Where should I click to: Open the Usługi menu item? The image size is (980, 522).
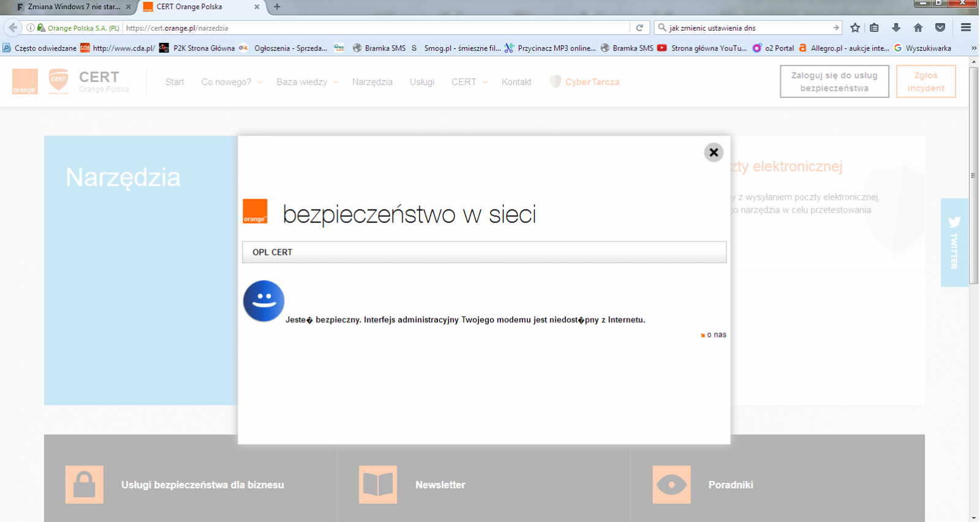pyautogui.click(x=422, y=82)
